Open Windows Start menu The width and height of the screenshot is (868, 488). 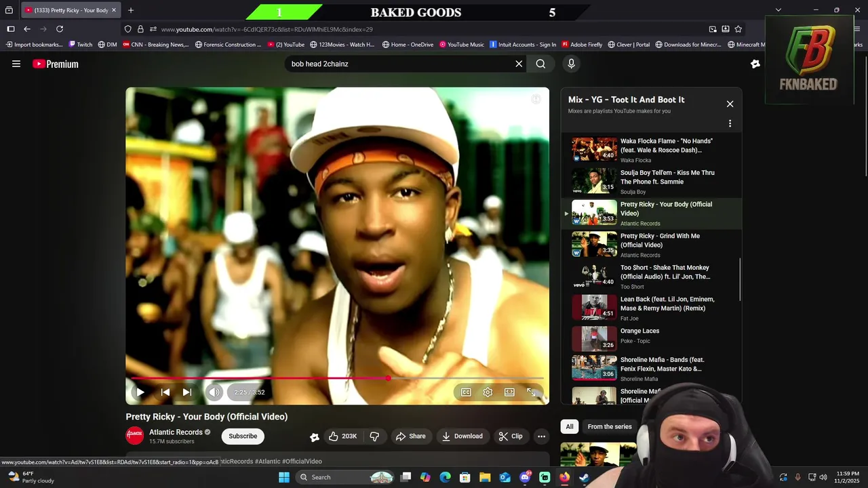point(283,477)
